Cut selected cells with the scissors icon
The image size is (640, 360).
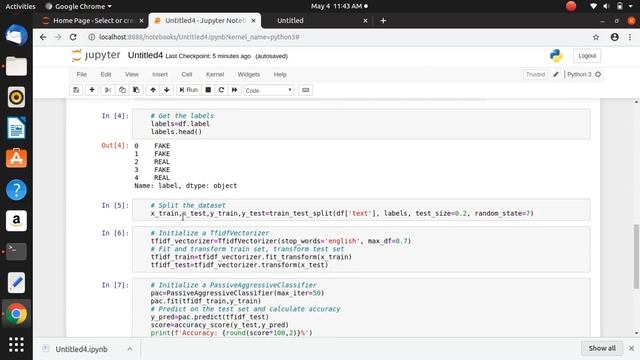[x=108, y=90]
